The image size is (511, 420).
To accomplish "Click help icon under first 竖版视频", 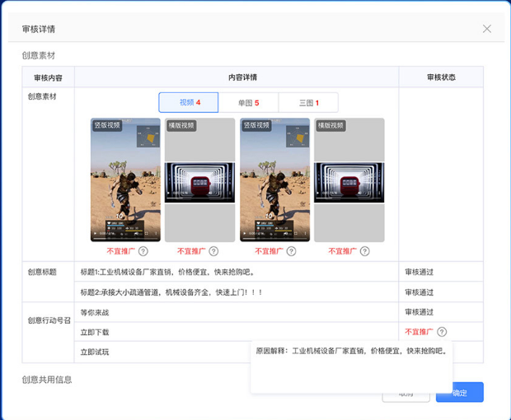I will click(x=143, y=251).
